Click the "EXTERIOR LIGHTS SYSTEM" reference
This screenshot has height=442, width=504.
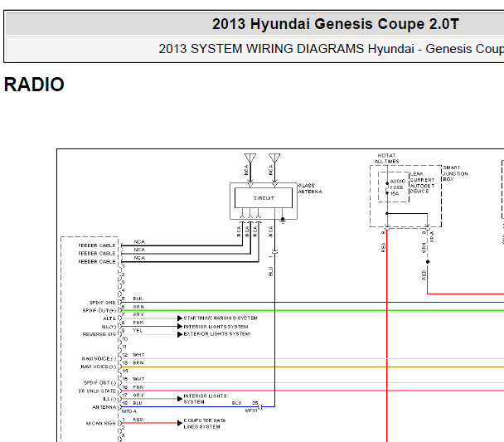(216, 334)
